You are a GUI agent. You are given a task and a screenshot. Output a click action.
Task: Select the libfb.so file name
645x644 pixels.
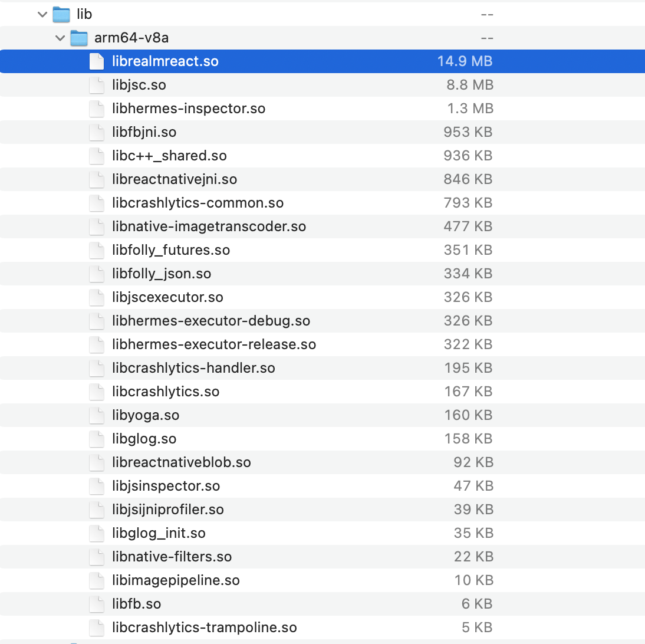137,604
